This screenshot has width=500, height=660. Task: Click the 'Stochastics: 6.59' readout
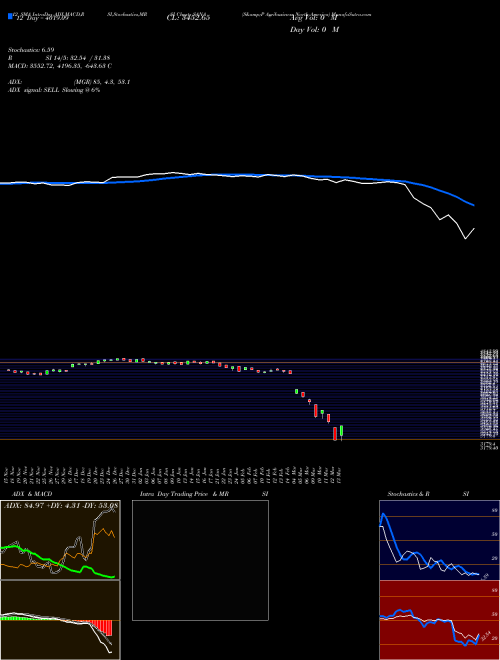[31, 50]
